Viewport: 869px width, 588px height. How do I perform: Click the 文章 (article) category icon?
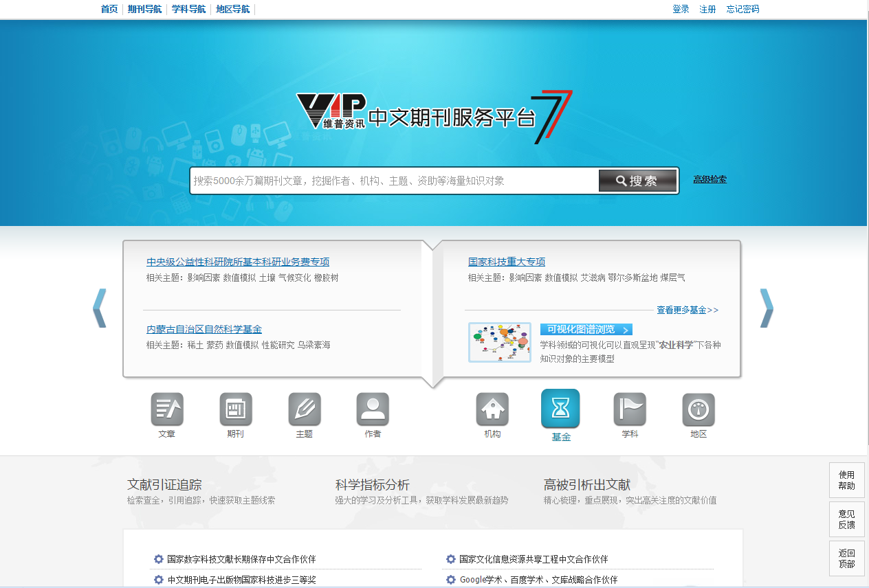[x=167, y=409]
